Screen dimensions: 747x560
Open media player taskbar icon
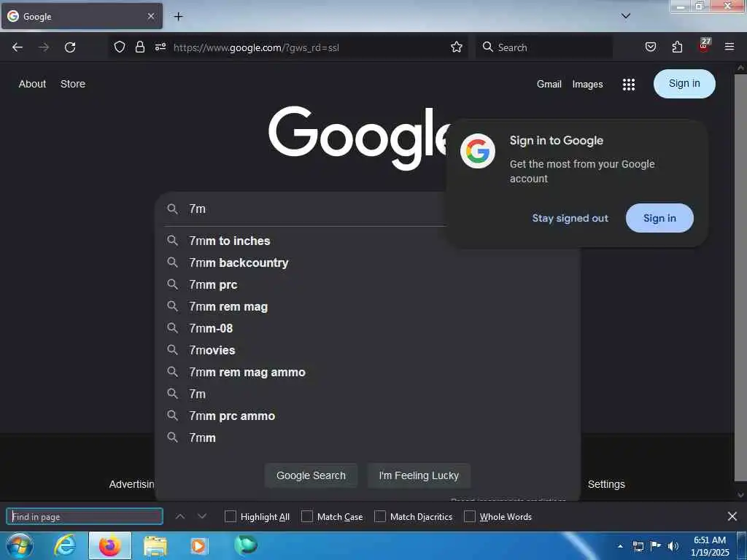[198, 545]
